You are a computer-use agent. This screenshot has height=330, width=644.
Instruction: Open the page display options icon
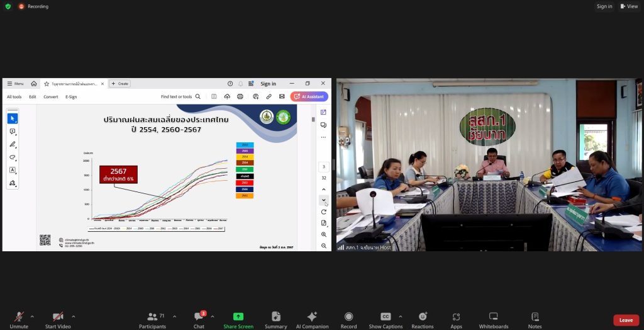coord(324,223)
